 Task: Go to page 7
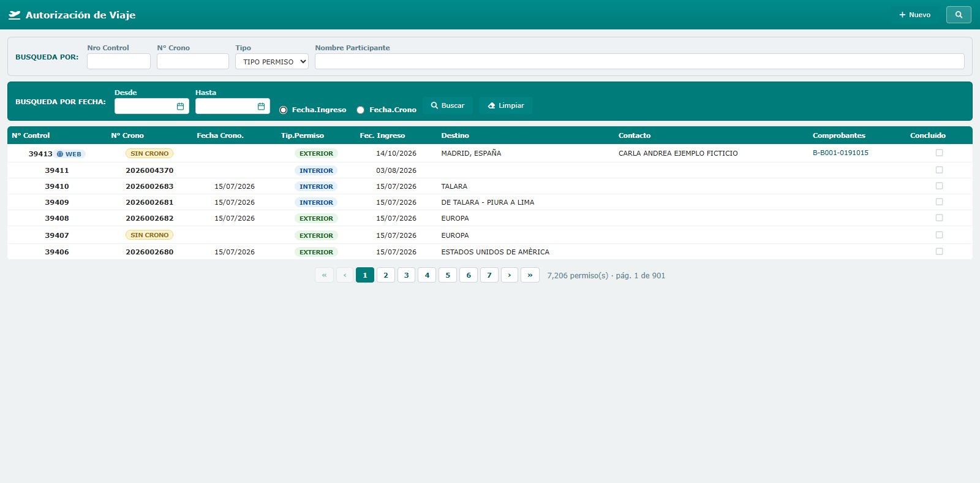pyautogui.click(x=489, y=275)
